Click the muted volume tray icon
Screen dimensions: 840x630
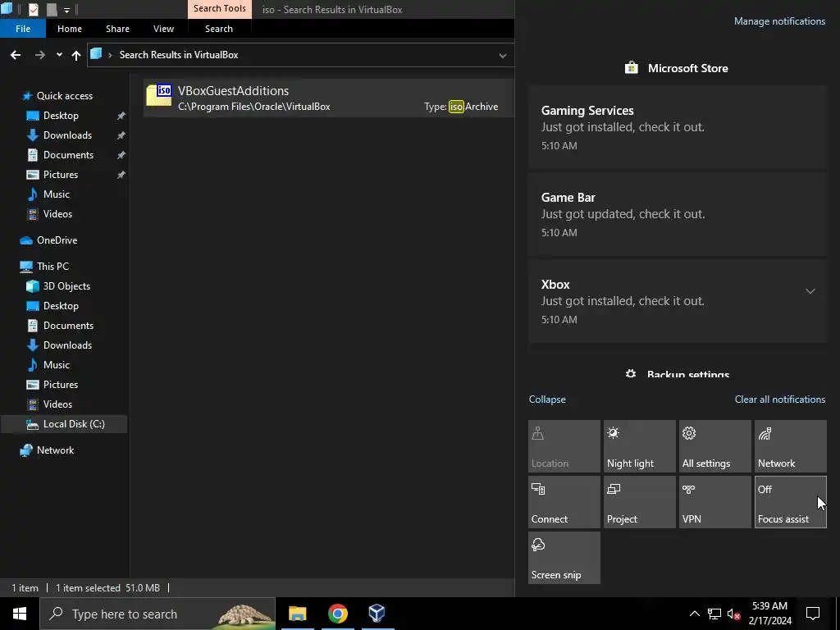[x=734, y=614]
